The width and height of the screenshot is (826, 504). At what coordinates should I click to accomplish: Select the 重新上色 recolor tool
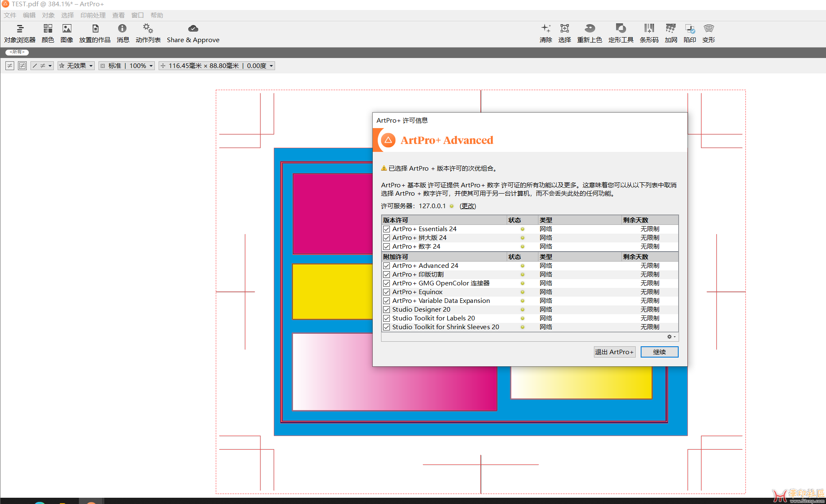(590, 33)
